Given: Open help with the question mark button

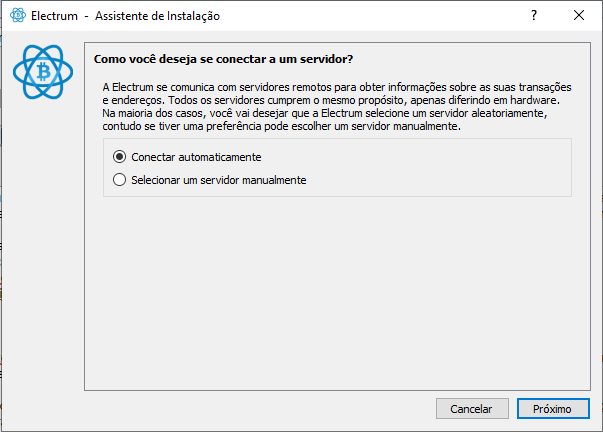Looking at the screenshot, I should (534, 15).
